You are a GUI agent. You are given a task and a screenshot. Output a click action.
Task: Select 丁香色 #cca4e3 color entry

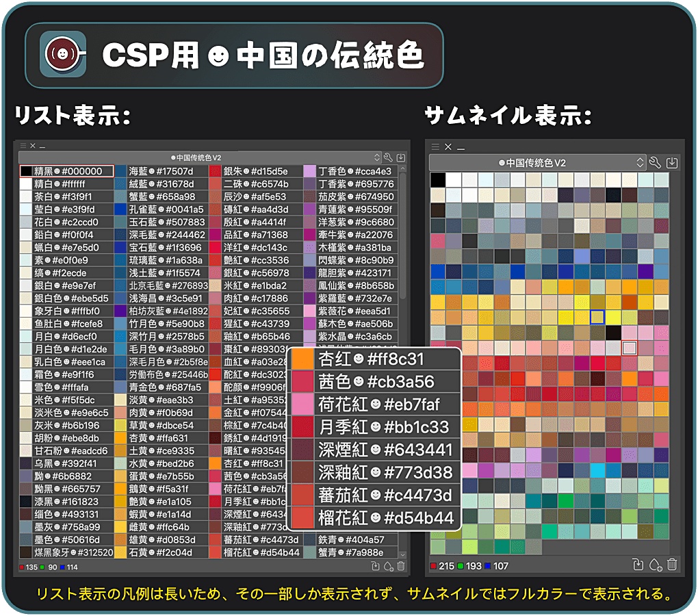coord(350,171)
